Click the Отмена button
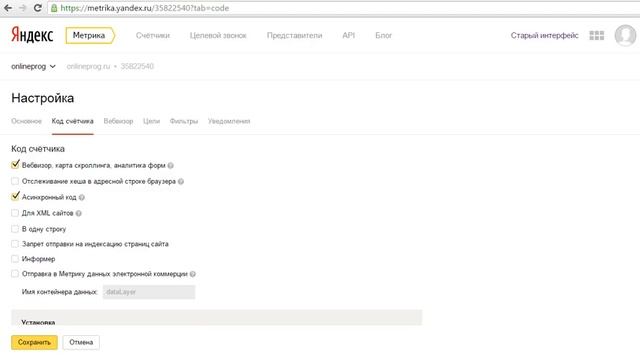The width and height of the screenshot is (640, 360). pyautogui.click(x=81, y=342)
